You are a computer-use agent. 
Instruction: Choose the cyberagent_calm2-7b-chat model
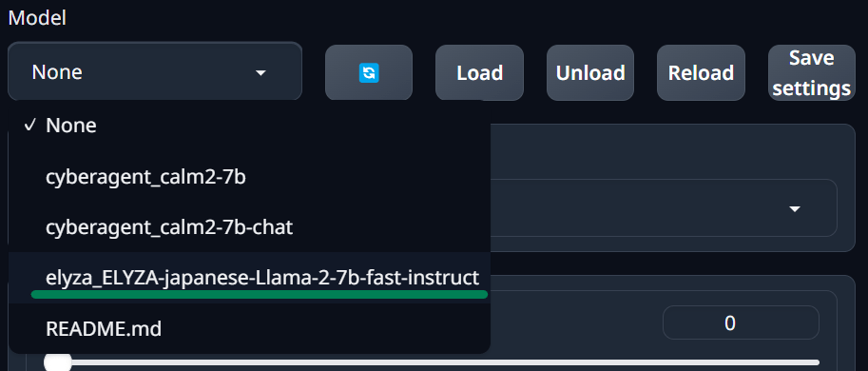point(249,227)
